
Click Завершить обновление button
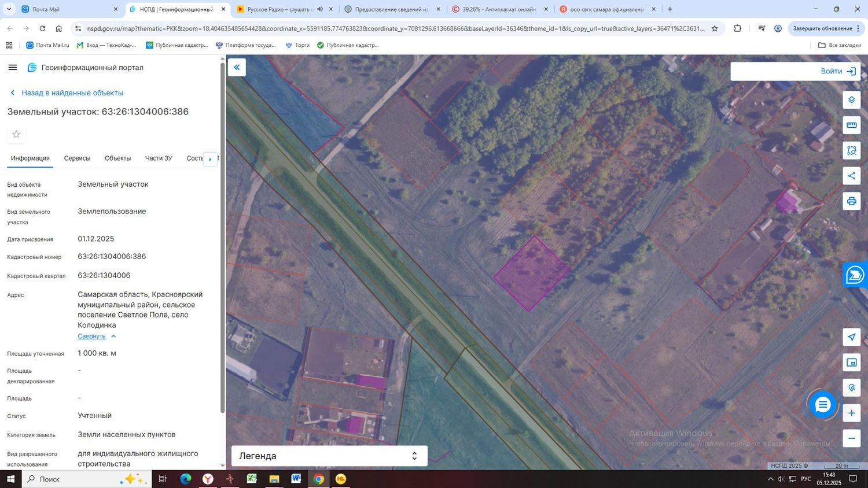point(826,28)
